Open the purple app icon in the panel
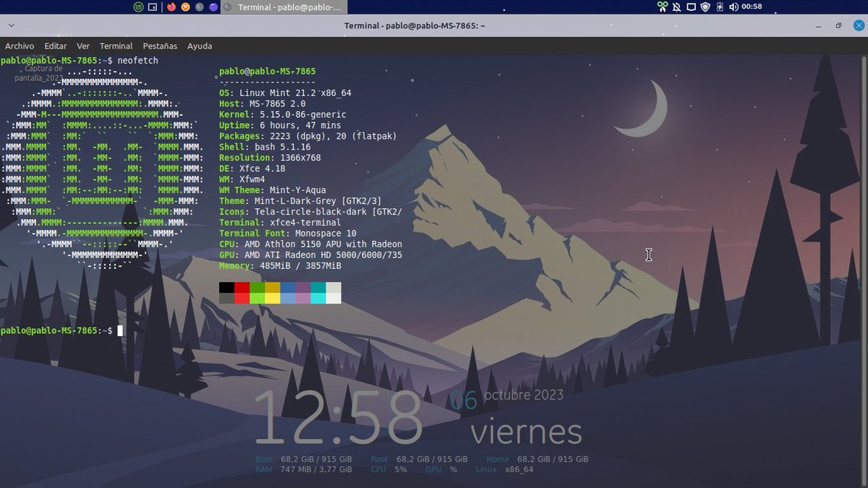Image resolution: width=868 pixels, height=488 pixels. 215,7
